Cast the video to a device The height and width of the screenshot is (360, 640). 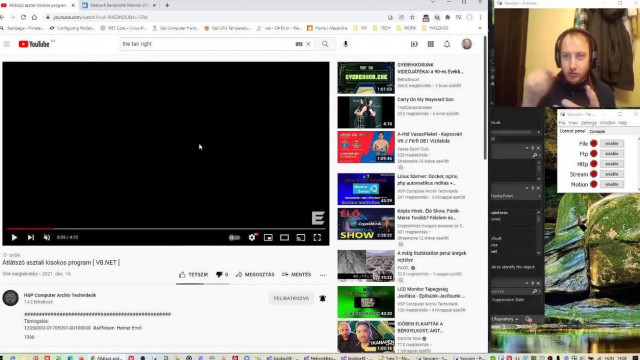301,237
